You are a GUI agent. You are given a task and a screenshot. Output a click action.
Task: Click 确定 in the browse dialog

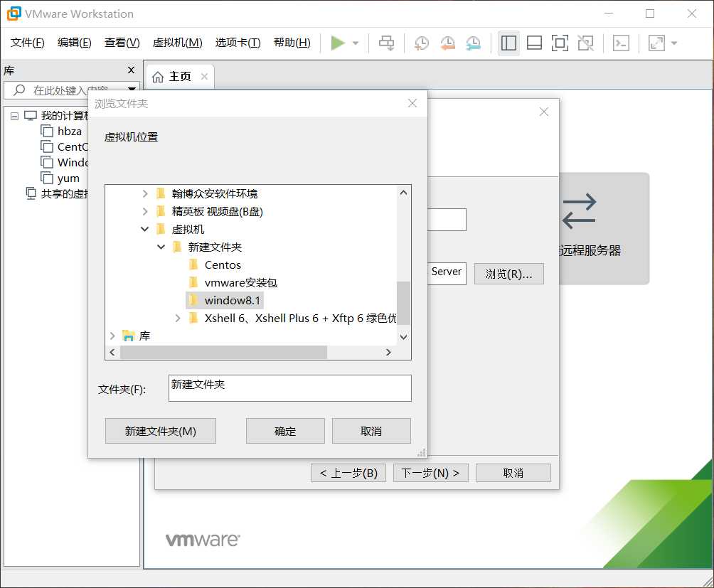coord(285,431)
